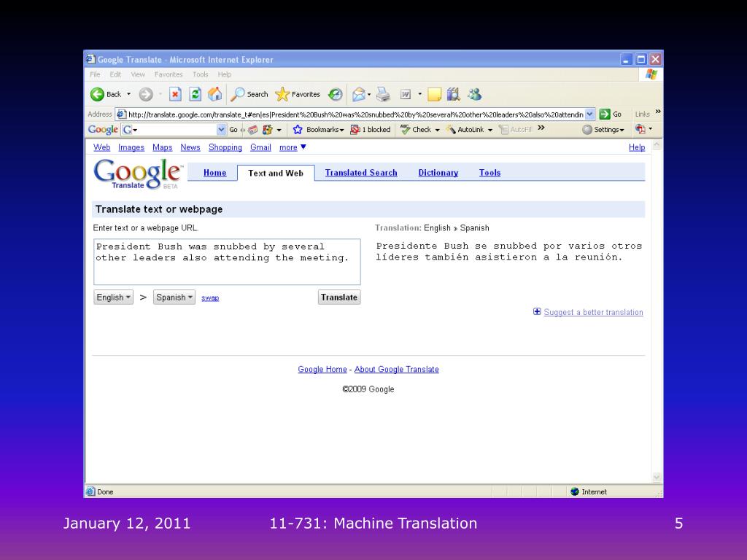Open the File menu
The image size is (747, 560).
96,74
